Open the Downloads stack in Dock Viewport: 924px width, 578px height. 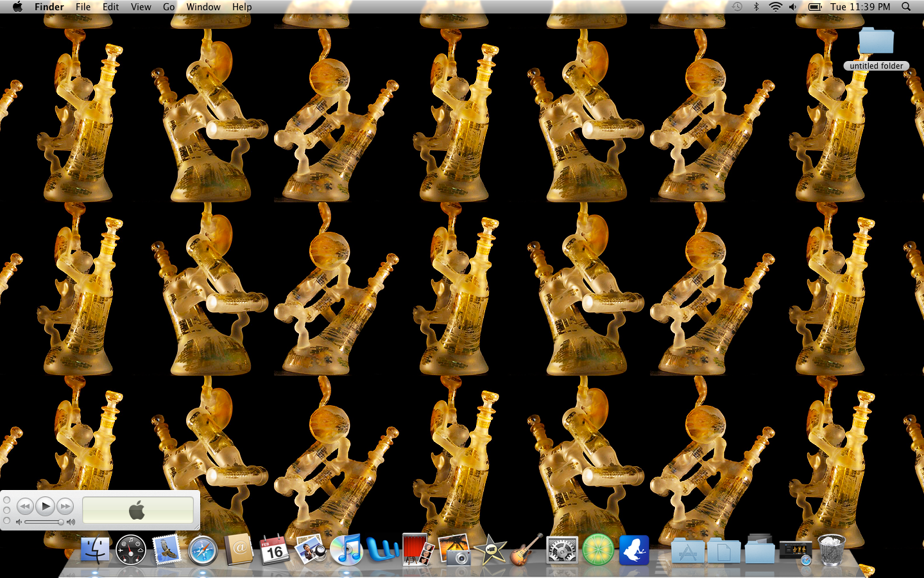760,550
